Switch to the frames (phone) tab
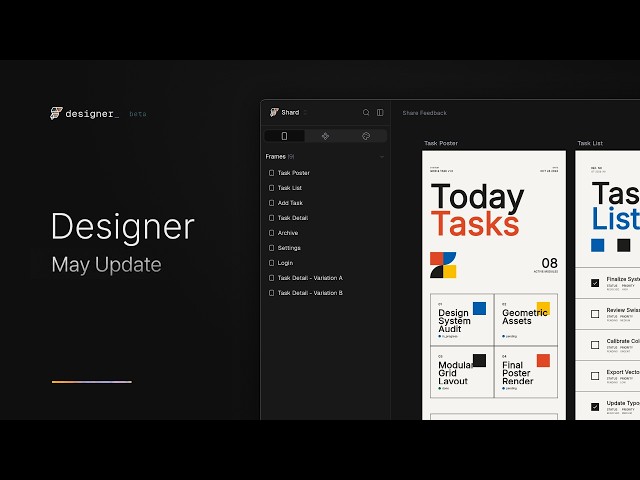 [284, 136]
